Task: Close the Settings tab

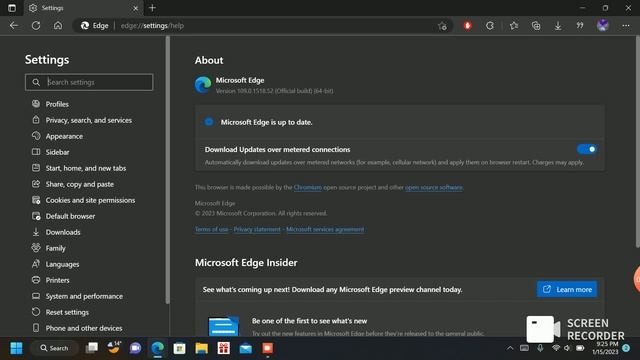Action: (136, 8)
